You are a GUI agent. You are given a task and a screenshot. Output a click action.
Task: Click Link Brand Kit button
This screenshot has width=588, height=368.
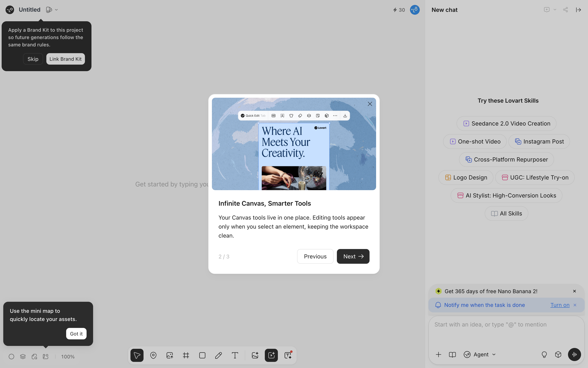pos(66,59)
